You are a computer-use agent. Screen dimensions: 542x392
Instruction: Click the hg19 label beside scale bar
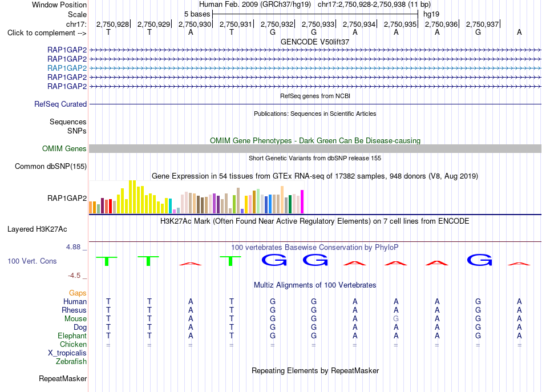point(431,14)
